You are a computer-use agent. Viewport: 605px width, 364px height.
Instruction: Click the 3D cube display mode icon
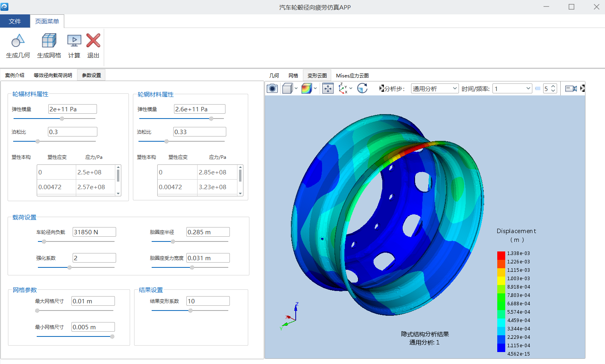pos(287,88)
